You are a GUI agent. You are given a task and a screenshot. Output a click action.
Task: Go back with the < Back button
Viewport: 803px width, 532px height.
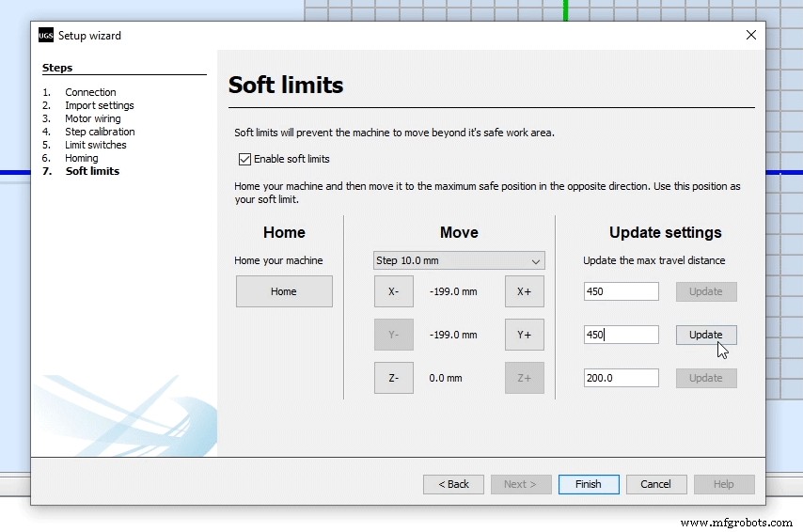point(453,484)
